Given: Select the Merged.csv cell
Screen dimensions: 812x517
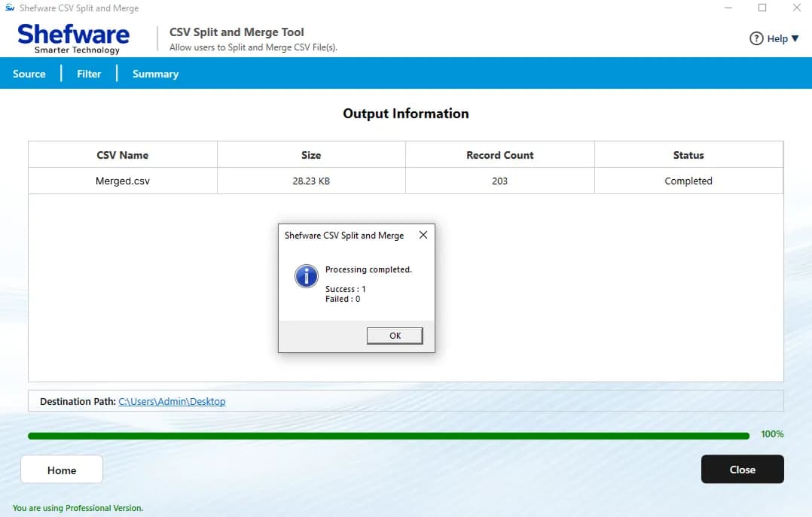Looking at the screenshot, I should (123, 181).
